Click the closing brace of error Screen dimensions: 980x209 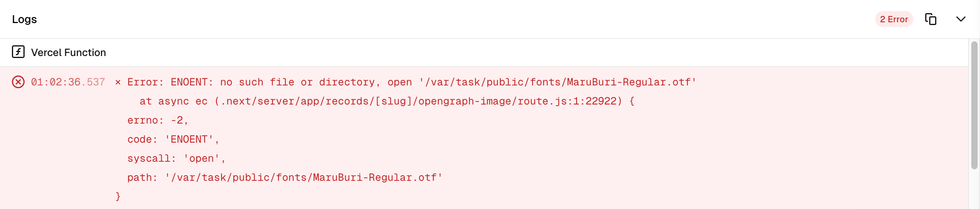pyautogui.click(x=118, y=196)
